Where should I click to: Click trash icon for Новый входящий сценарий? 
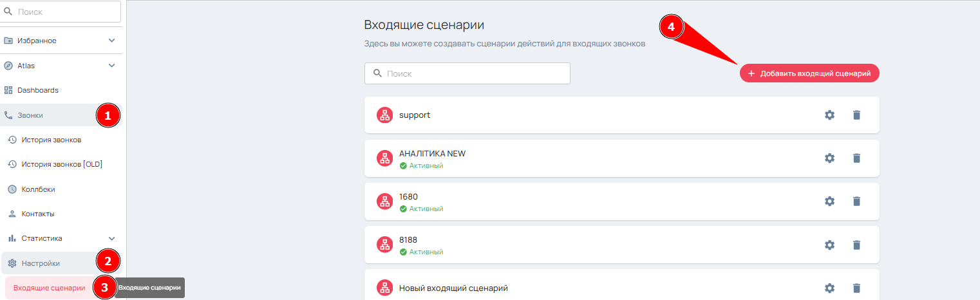[856, 288]
